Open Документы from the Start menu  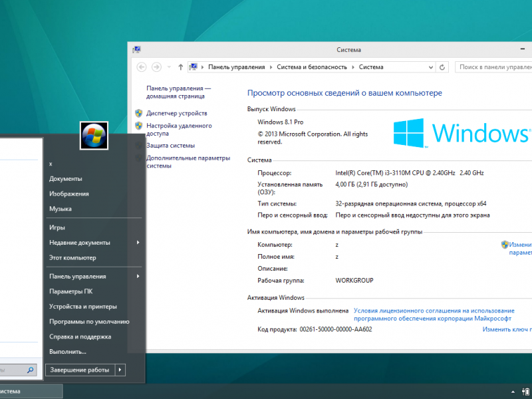(x=65, y=178)
